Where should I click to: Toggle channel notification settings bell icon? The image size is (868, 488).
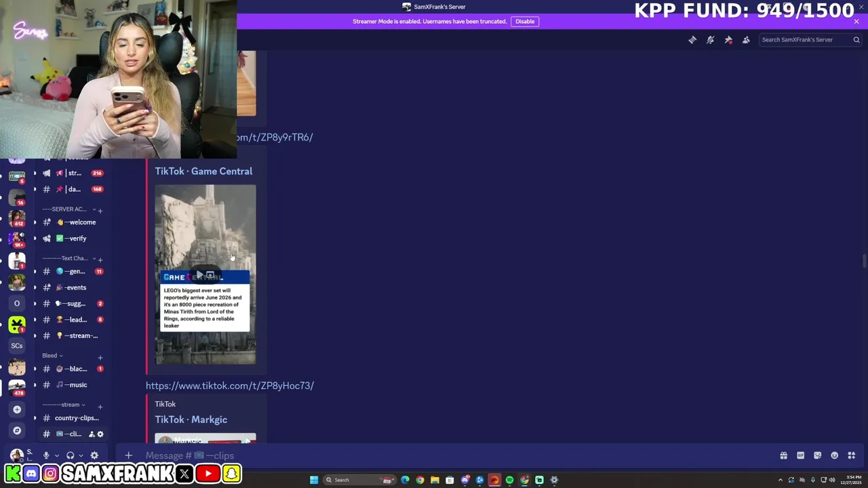pyautogui.click(x=710, y=40)
